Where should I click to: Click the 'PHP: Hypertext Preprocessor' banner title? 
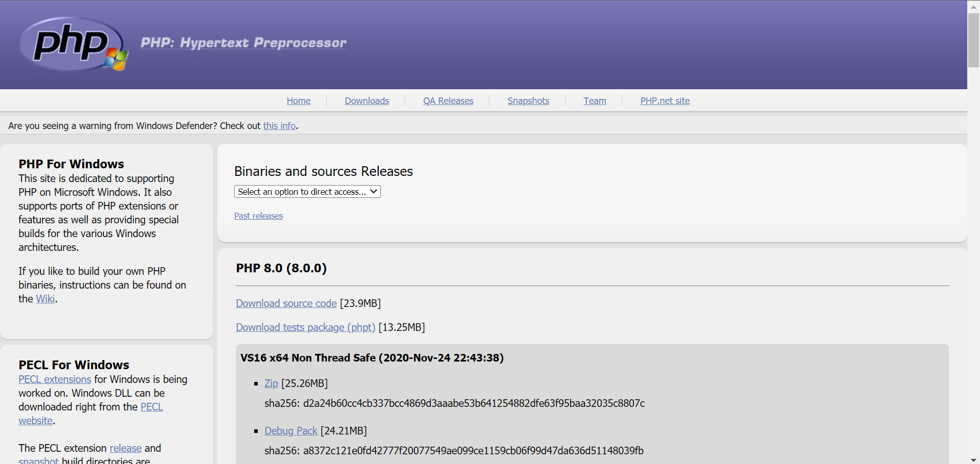point(243,43)
